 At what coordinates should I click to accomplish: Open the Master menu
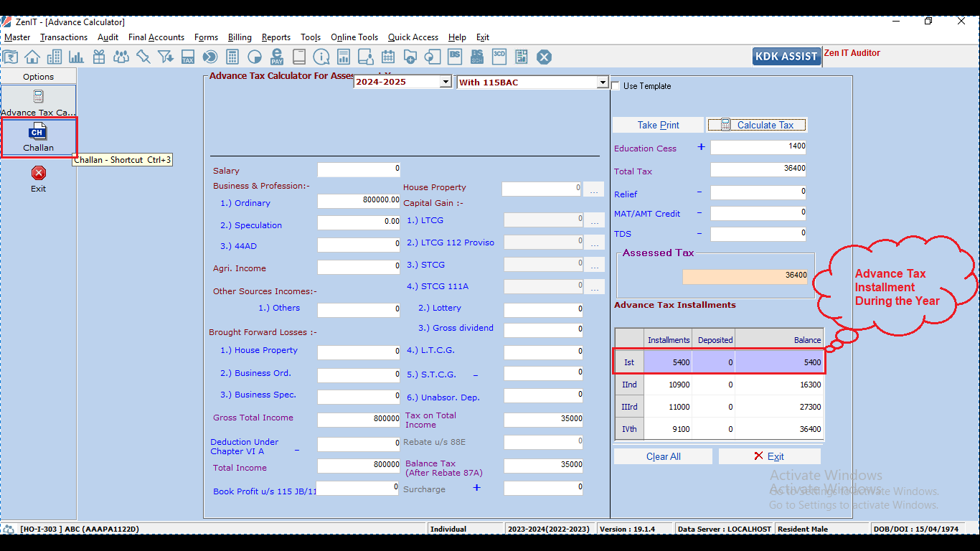coord(17,37)
